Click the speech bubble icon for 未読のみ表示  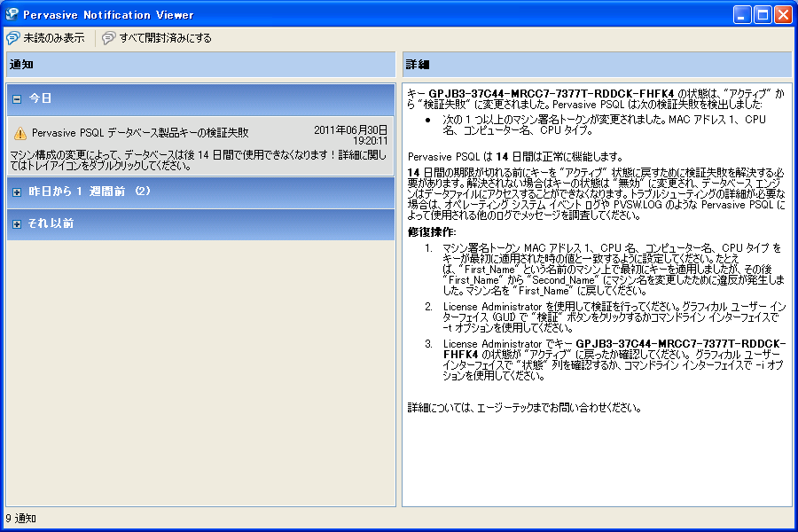click(13, 38)
